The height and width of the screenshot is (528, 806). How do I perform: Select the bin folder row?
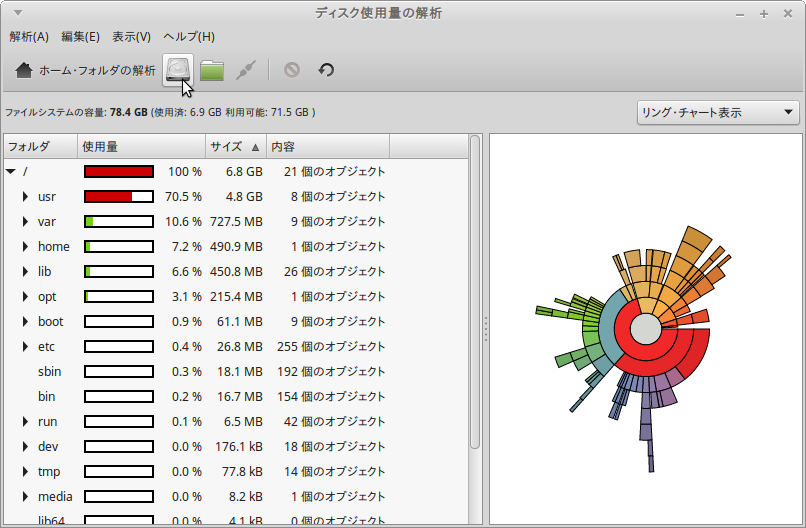(235, 397)
